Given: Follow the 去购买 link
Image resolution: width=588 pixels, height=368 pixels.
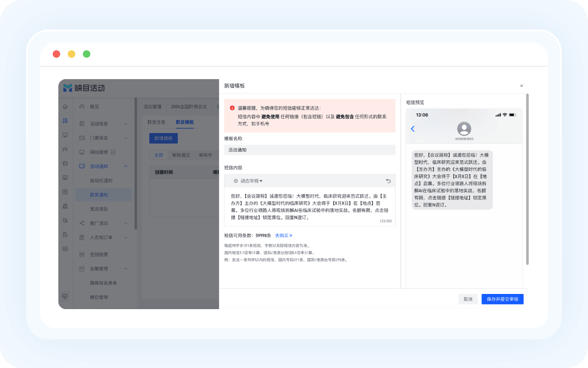Looking at the screenshot, I should click(x=284, y=236).
